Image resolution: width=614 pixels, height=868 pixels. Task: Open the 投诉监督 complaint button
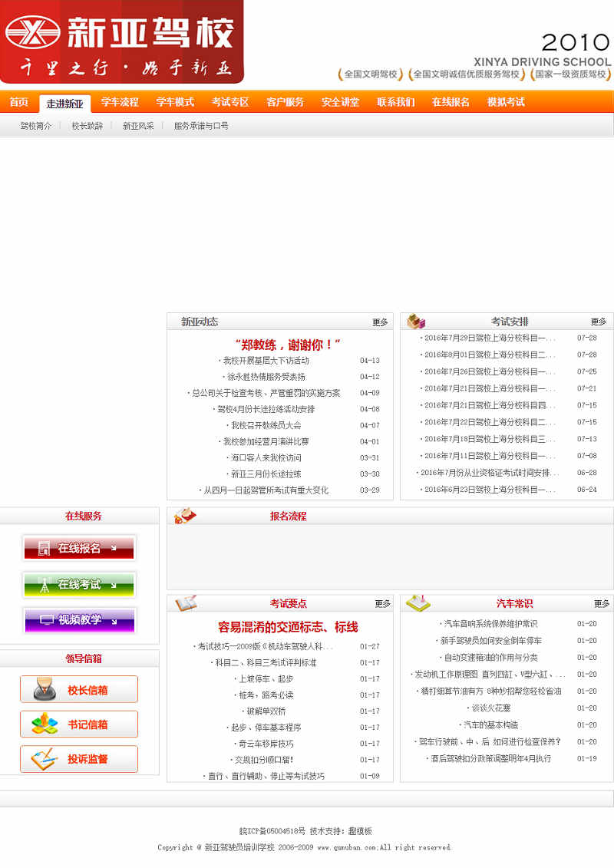click(79, 759)
